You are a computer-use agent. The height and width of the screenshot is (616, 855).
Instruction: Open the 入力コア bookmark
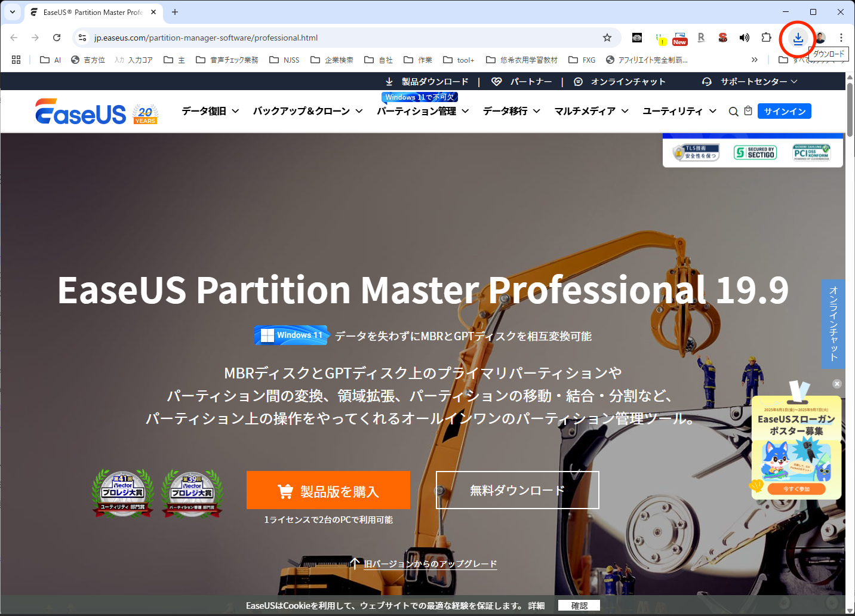[134, 60]
